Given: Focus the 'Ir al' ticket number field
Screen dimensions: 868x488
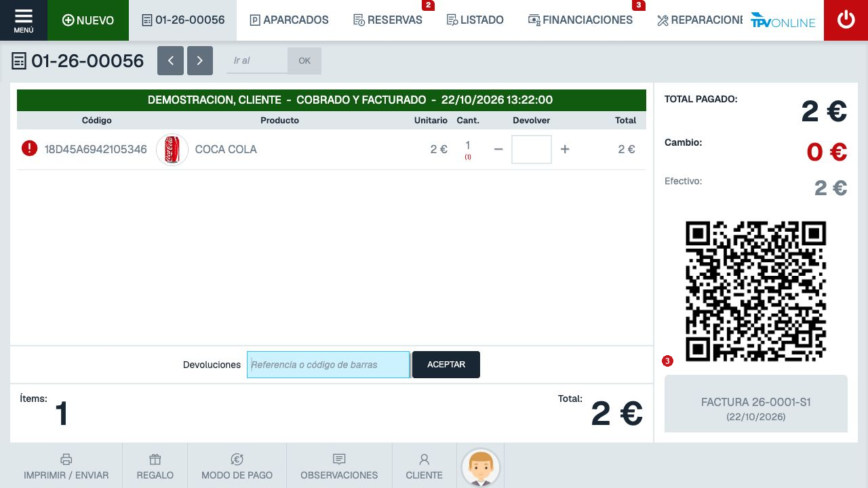Looking at the screenshot, I should 257,61.
